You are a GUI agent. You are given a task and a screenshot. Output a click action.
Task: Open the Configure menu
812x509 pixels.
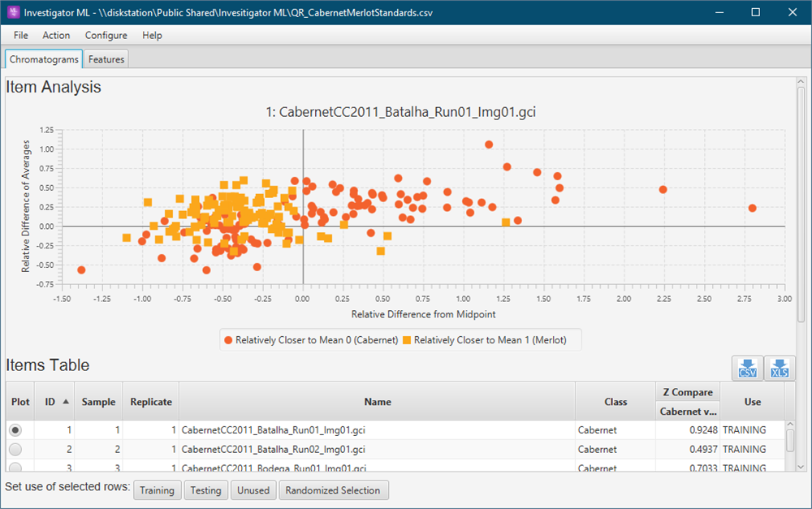coord(106,35)
